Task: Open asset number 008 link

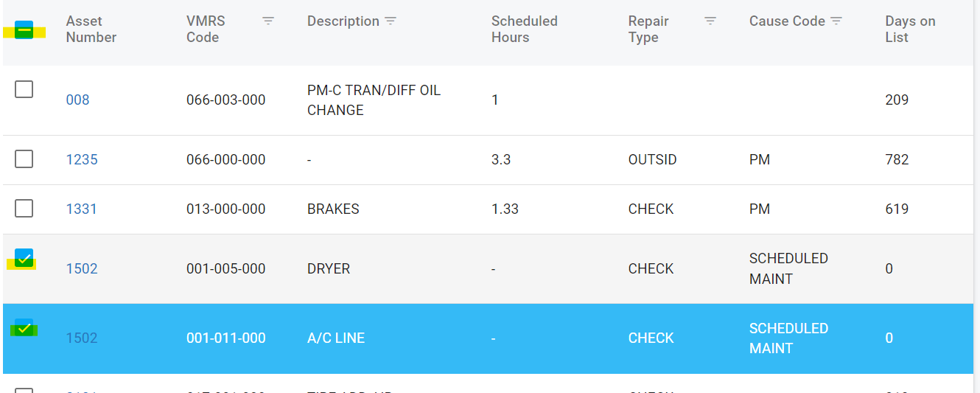Action: (x=77, y=100)
